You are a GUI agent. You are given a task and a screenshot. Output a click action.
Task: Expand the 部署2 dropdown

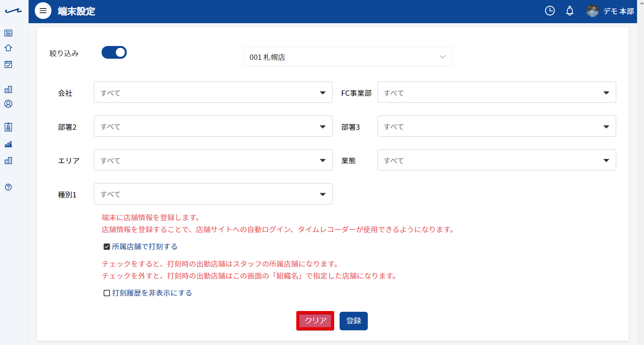click(213, 126)
